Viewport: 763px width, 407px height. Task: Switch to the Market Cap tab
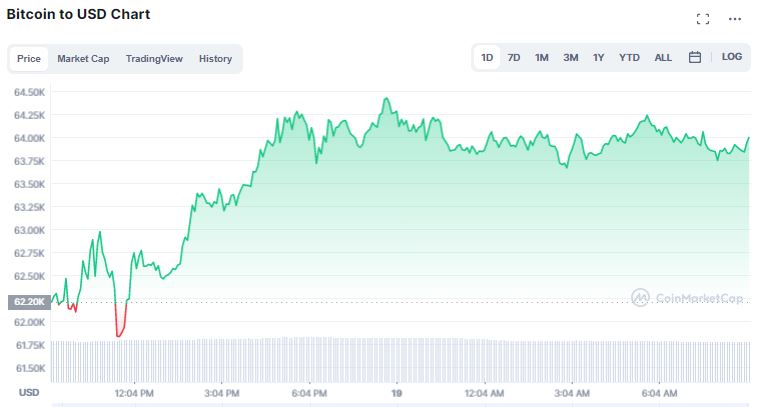click(x=83, y=59)
